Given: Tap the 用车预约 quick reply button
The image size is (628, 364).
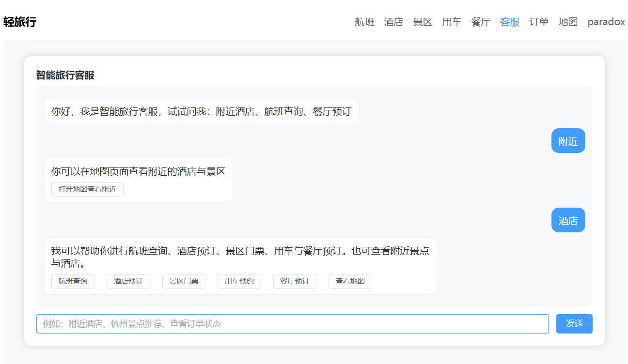Looking at the screenshot, I should [x=239, y=281].
